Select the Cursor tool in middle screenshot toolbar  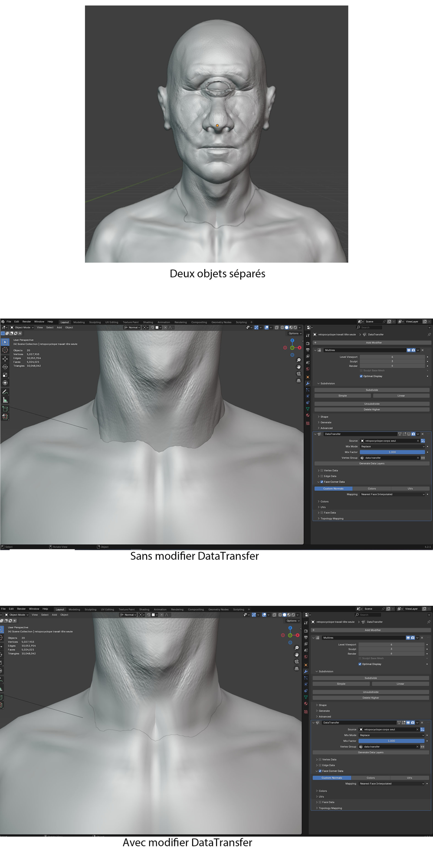click(5, 350)
